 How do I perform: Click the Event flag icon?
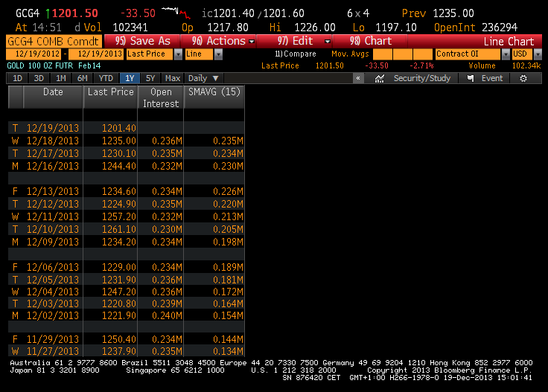pos(471,78)
